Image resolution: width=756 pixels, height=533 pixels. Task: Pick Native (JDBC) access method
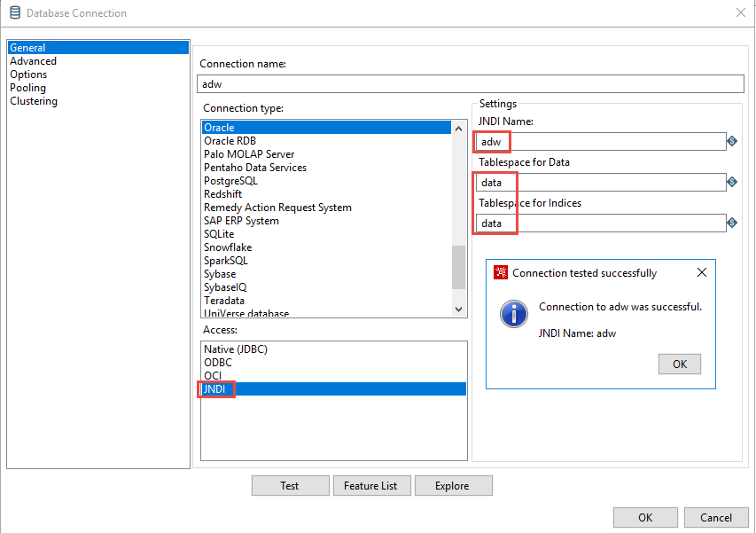[235, 349]
